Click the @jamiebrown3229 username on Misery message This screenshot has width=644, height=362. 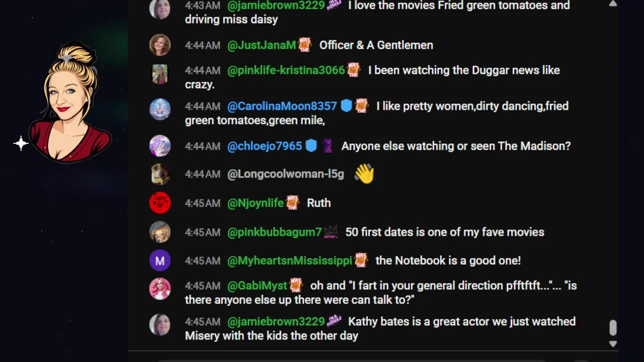[276, 321]
